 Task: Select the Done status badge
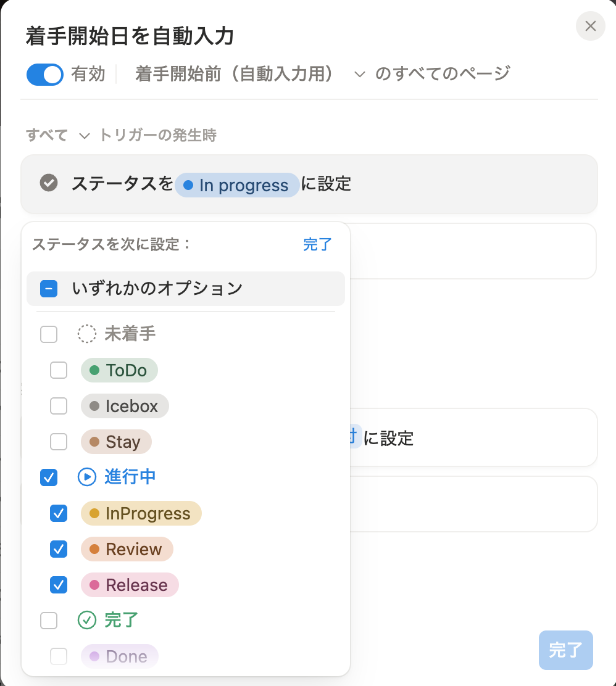(x=119, y=656)
